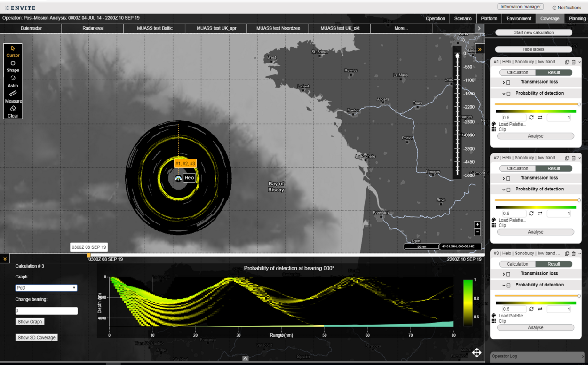Uncheck Probability of detection in calculation #3
Screen dimensions: 588x365
point(508,285)
